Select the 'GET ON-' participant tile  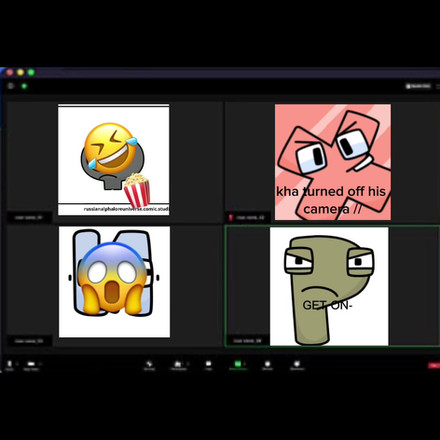332,286
